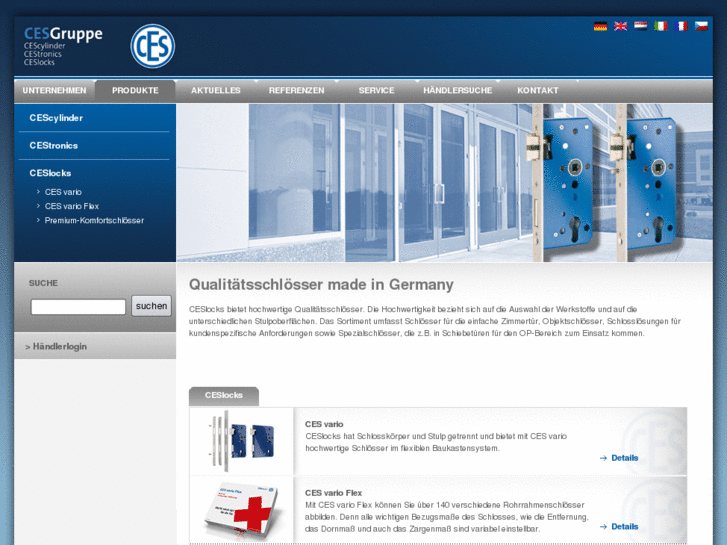Click arrow icon beside CES vario Details
Image resolution: width=727 pixels, height=545 pixels.
click(603, 458)
